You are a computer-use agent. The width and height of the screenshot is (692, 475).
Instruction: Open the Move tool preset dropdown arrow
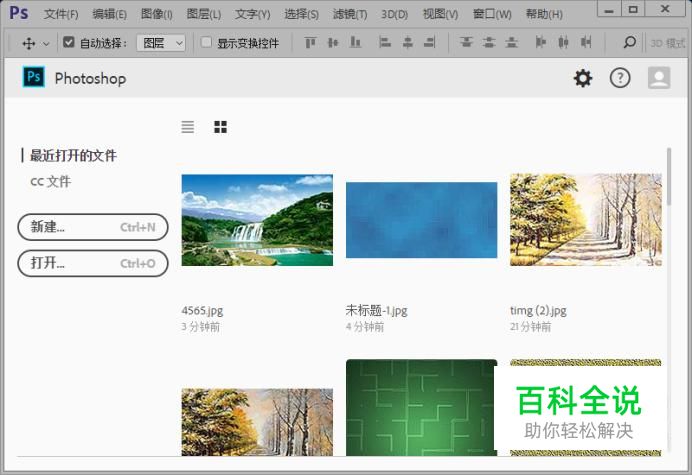point(46,44)
